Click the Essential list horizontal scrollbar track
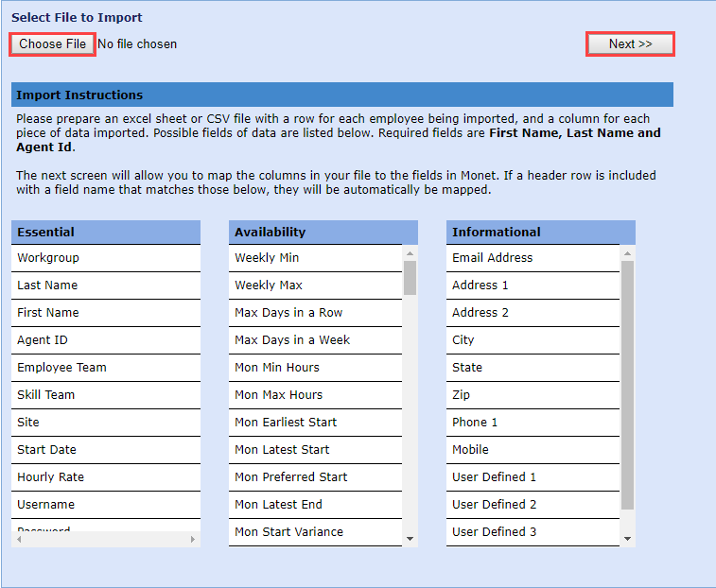 click(x=106, y=539)
